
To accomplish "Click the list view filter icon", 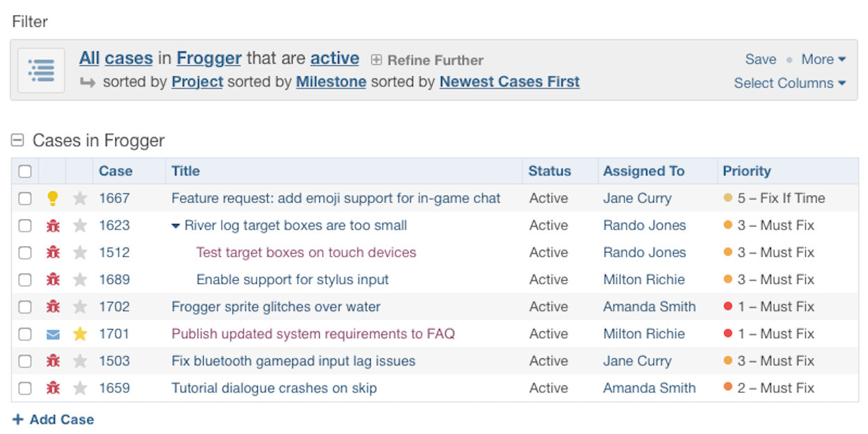I will [41, 70].
